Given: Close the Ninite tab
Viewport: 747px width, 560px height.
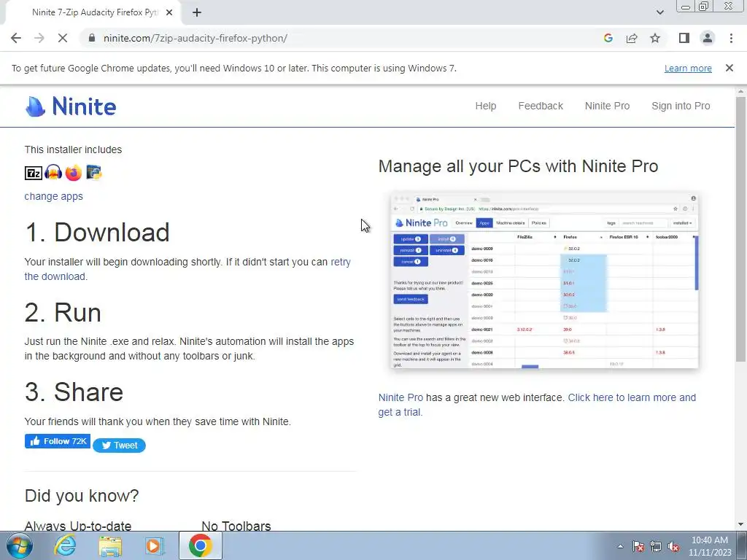Looking at the screenshot, I should [169, 12].
